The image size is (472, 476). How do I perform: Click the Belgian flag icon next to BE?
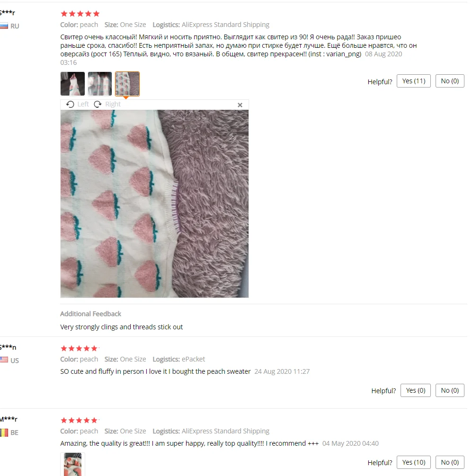click(4, 432)
